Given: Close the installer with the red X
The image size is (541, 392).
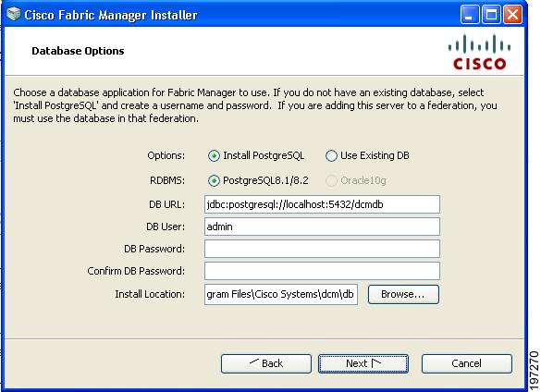Looking at the screenshot, I should point(512,15).
